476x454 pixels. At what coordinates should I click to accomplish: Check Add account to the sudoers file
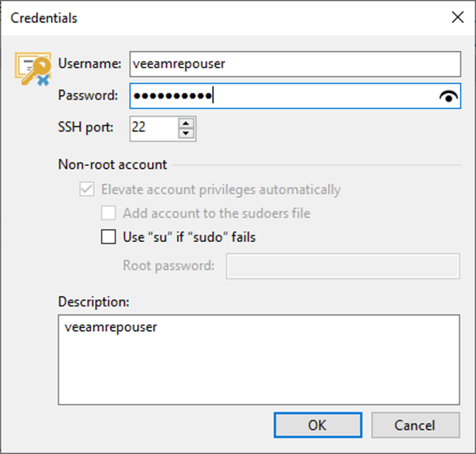108,213
